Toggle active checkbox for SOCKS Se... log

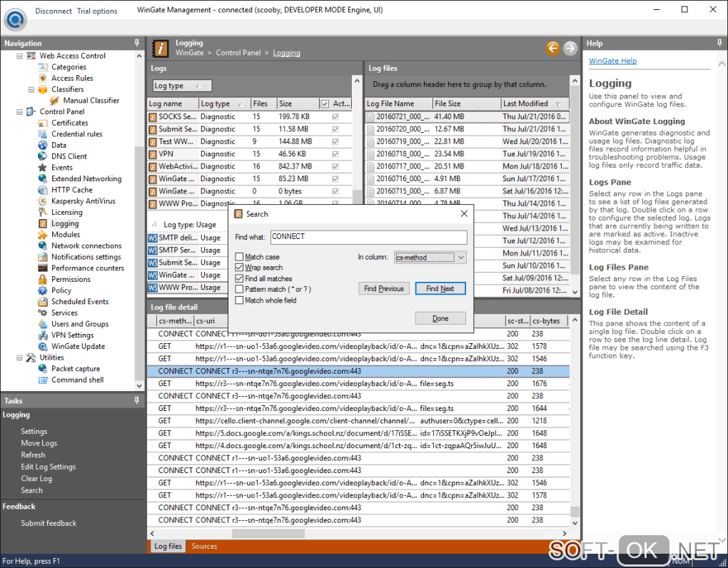335,117
